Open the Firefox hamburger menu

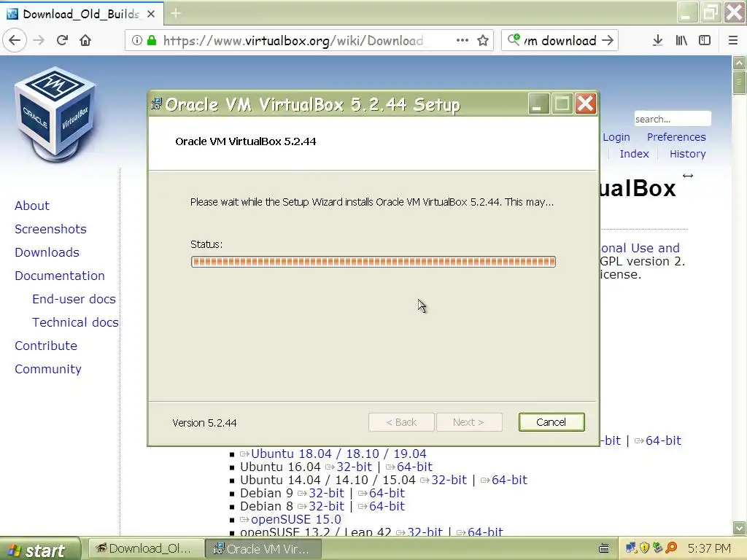[x=732, y=41]
